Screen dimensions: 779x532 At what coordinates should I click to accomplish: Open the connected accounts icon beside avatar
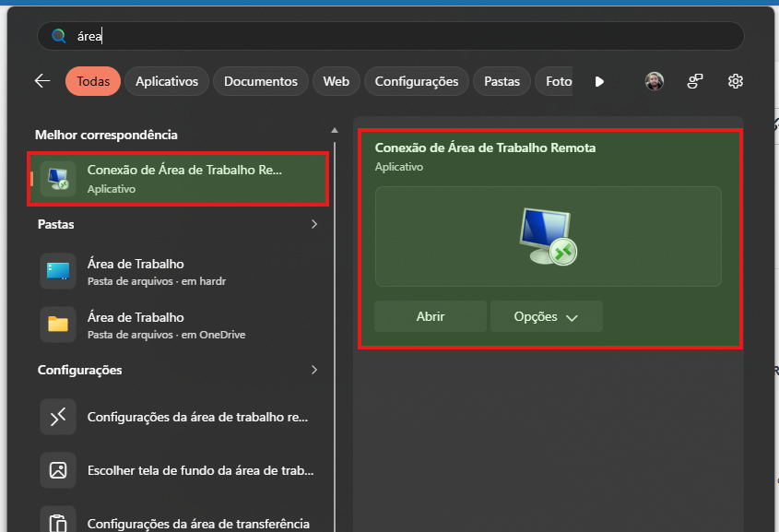[x=695, y=81]
